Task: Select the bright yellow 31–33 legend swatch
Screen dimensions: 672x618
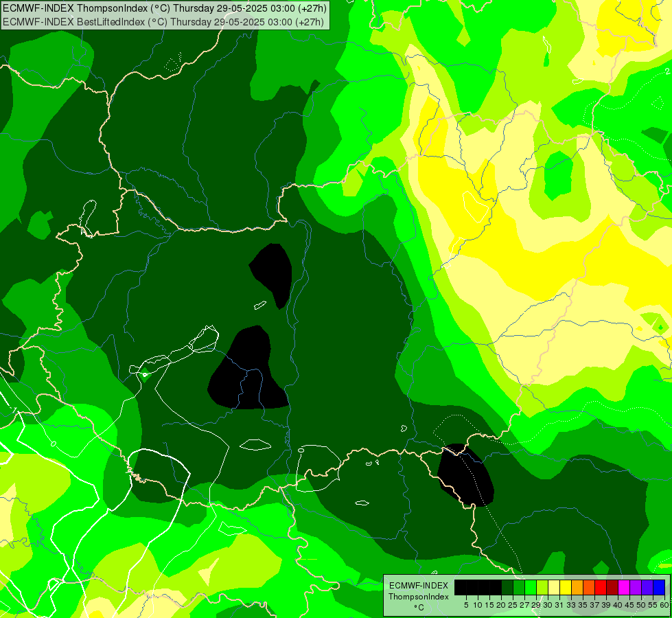Action: pos(566,587)
